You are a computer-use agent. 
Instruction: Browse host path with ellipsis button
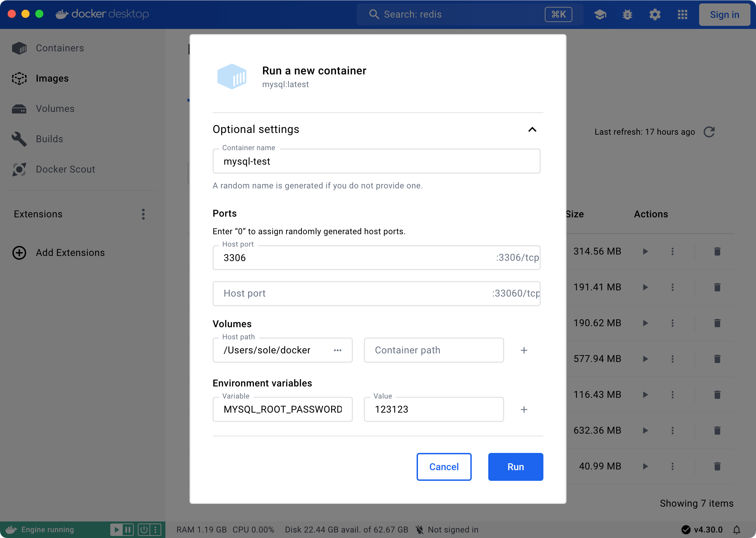click(338, 350)
